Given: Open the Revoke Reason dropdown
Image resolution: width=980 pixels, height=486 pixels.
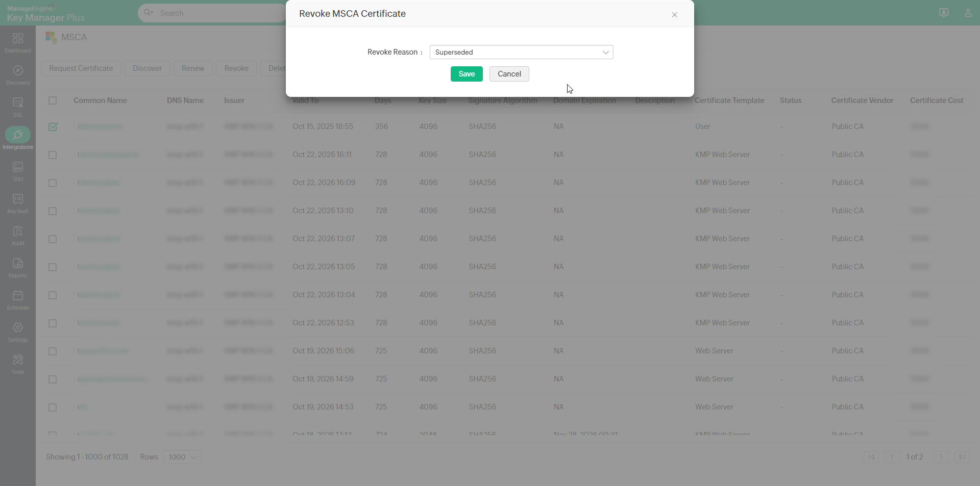Looking at the screenshot, I should pos(521,52).
